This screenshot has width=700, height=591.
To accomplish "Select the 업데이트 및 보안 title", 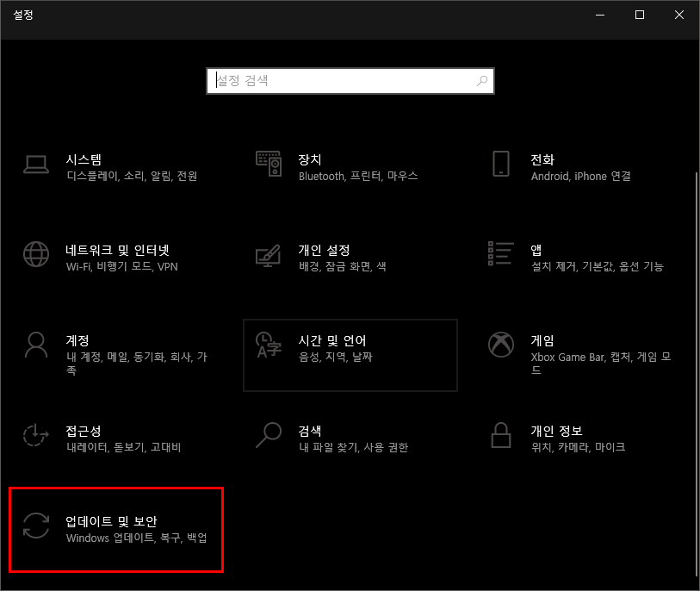I will 112,521.
